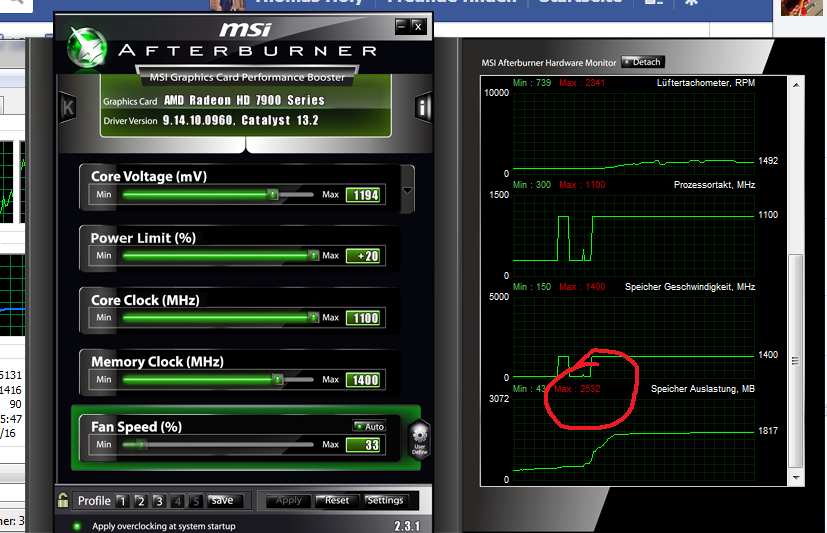
Task: Toggle the Fan Speed Auto button
Action: click(x=369, y=427)
